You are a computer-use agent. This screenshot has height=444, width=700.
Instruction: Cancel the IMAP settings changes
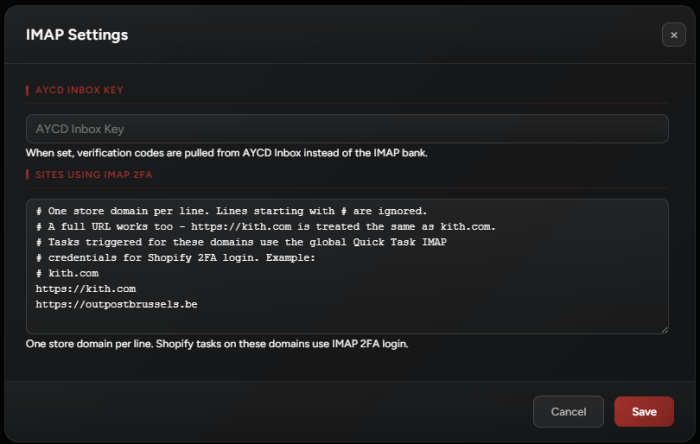[568, 411]
